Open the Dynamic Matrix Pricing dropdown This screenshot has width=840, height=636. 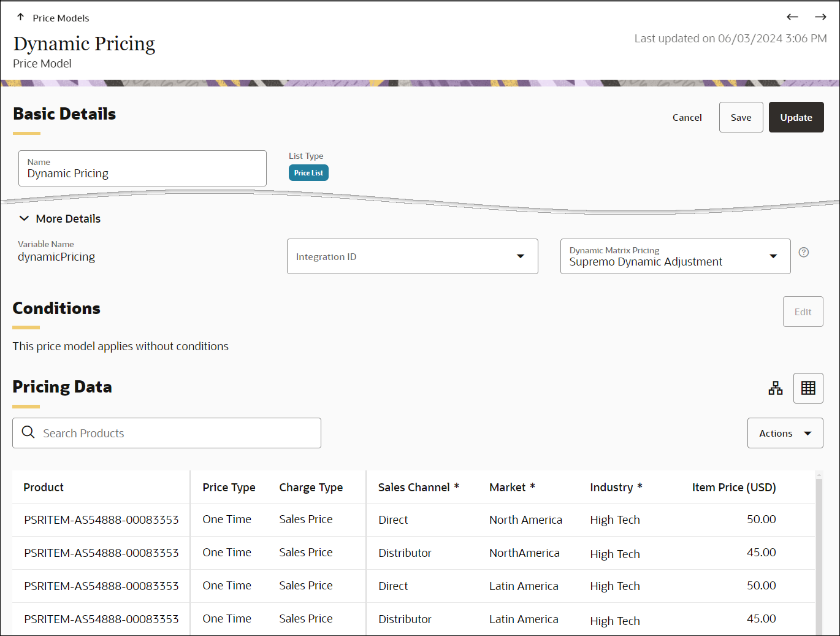[x=773, y=256]
